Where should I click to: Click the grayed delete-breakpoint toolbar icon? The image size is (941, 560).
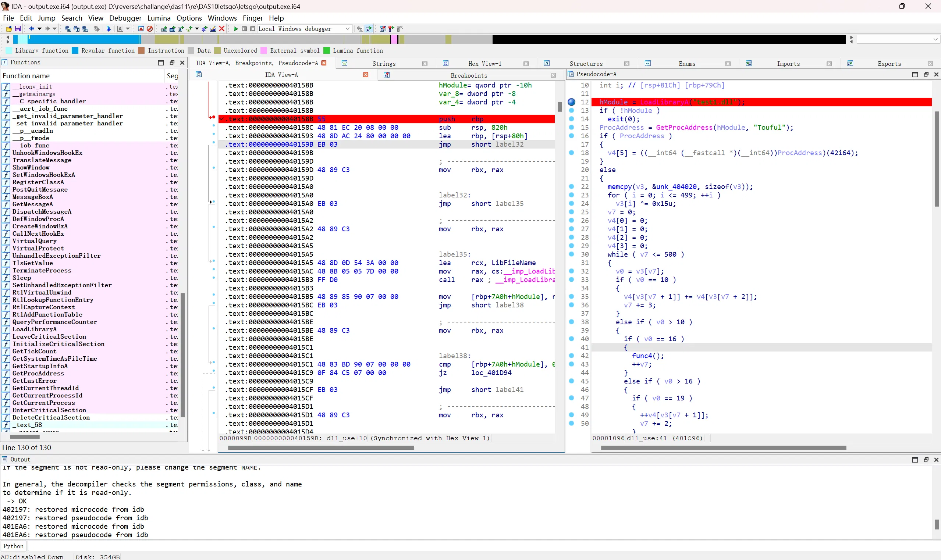coord(400,29)
